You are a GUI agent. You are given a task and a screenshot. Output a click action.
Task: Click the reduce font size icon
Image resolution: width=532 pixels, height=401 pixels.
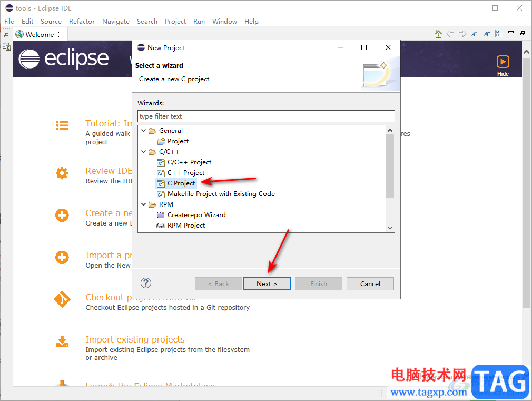[474, 34]
